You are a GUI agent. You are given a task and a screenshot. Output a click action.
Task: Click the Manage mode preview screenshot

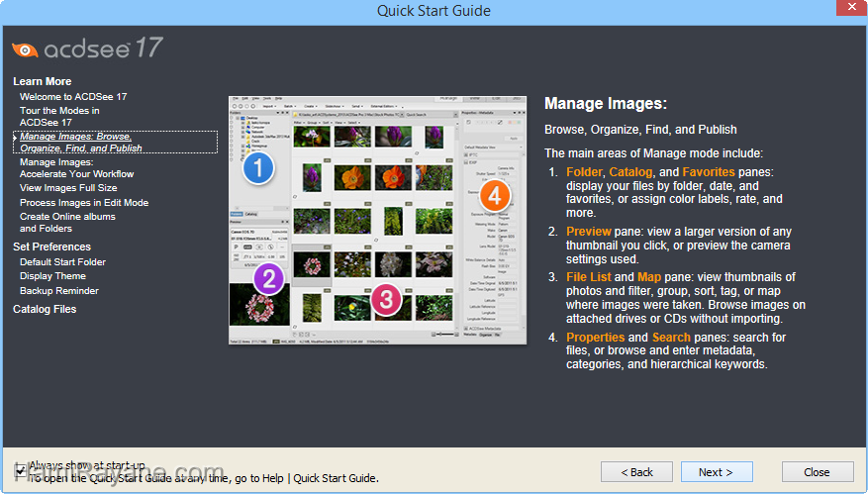click(x=377, y=221)
